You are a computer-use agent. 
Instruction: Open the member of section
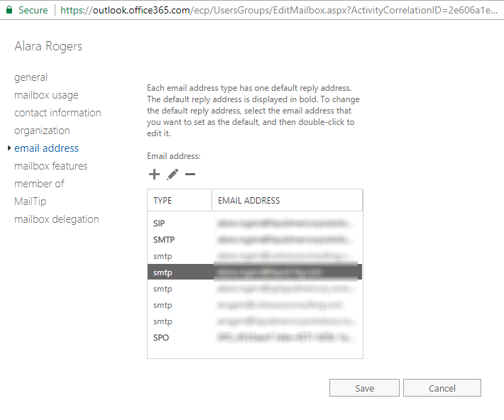[39, 183]
